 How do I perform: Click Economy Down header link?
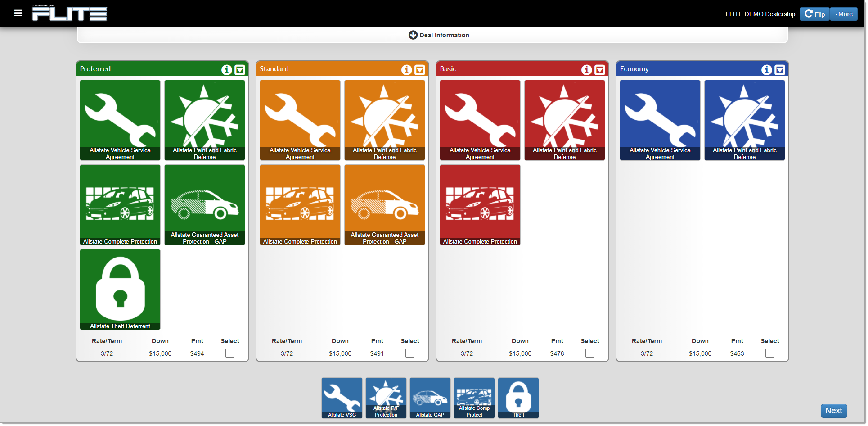pyautogui.click(x=700, y=341)
